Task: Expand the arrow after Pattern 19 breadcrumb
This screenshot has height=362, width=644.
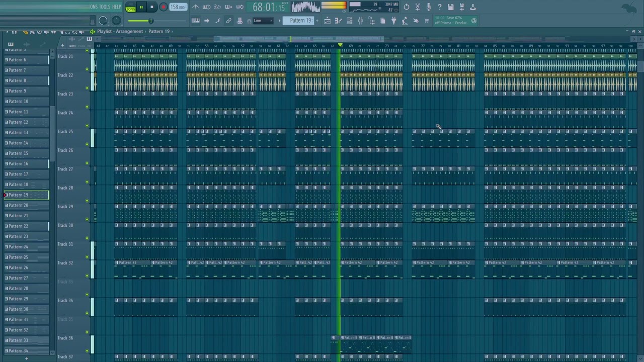Action: point(172,31)
